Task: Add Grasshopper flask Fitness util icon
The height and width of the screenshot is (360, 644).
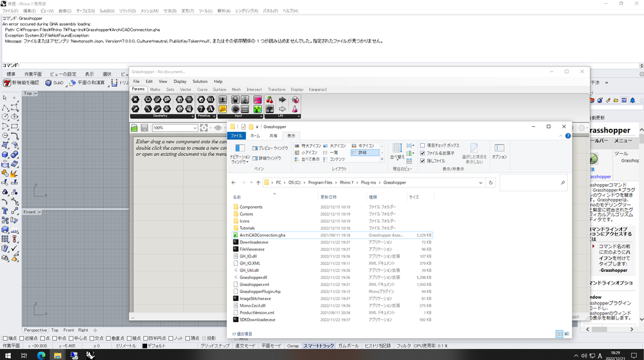Action: 295,109
